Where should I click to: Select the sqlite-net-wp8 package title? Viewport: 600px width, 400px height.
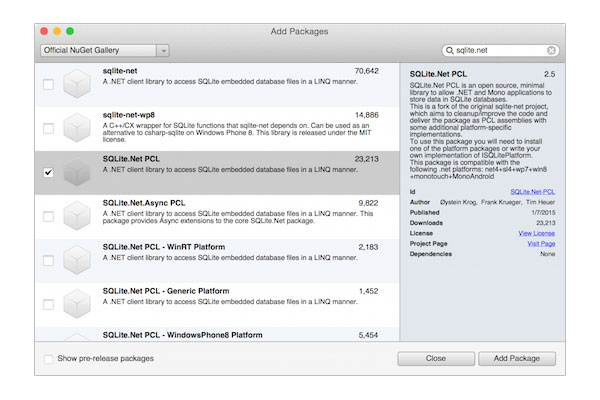129,115
